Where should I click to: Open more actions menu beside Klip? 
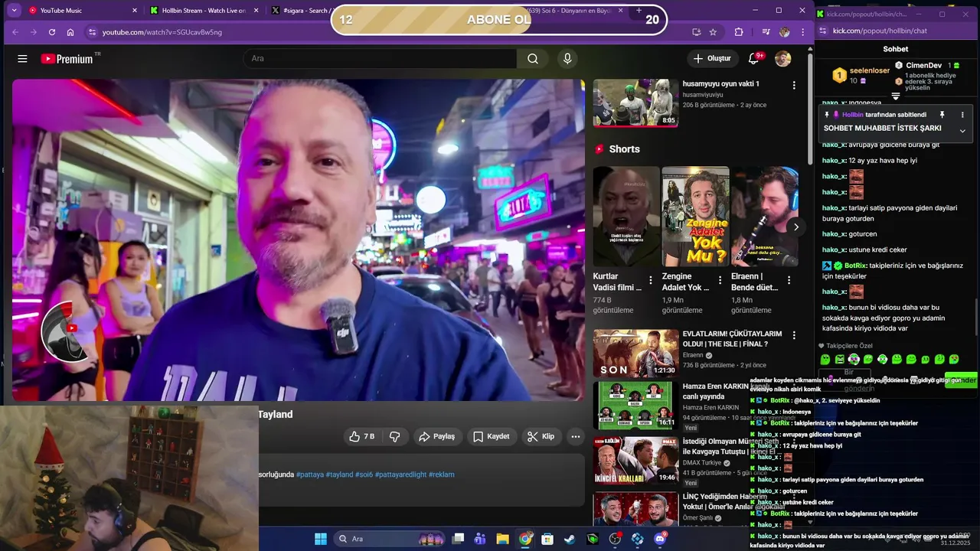(576, 436)
